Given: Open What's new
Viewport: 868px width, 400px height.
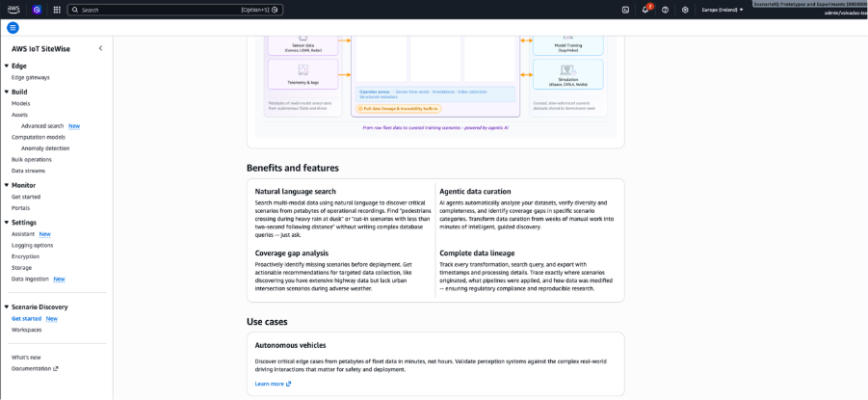Looking at the screenshot, I should (x=26, y=358).
